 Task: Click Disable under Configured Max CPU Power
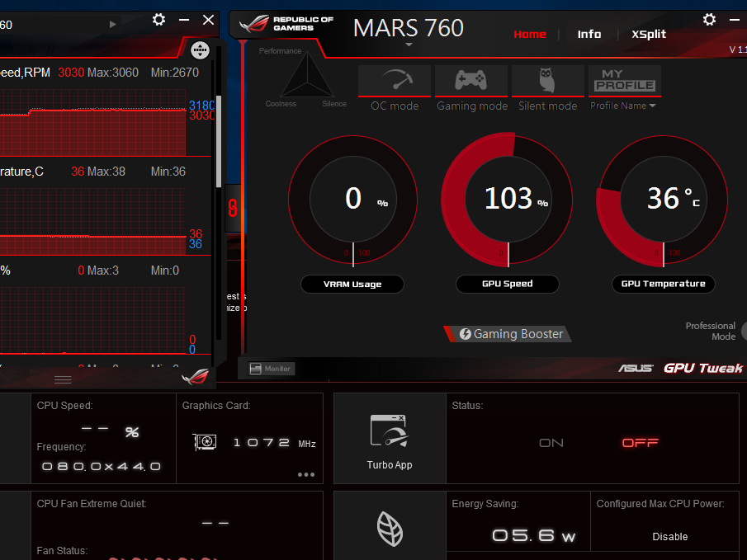pyautogui.click(x=669, y=537)
